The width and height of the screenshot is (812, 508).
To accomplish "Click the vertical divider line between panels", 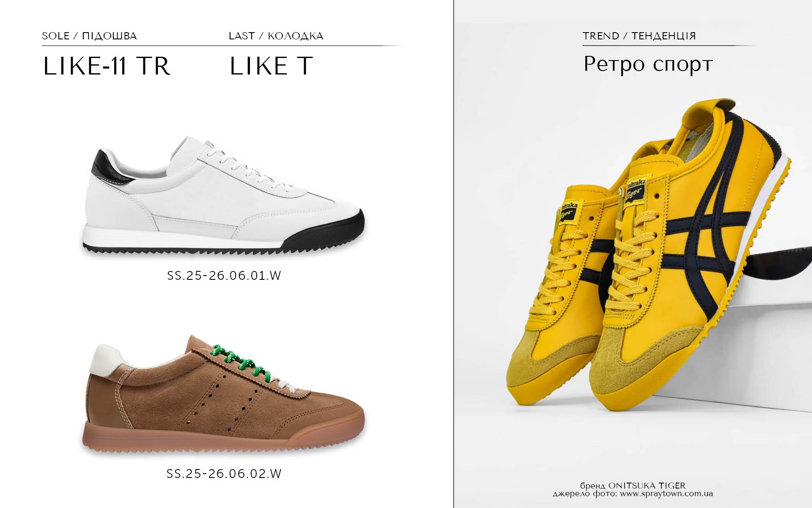I will [x=453, y=254].
